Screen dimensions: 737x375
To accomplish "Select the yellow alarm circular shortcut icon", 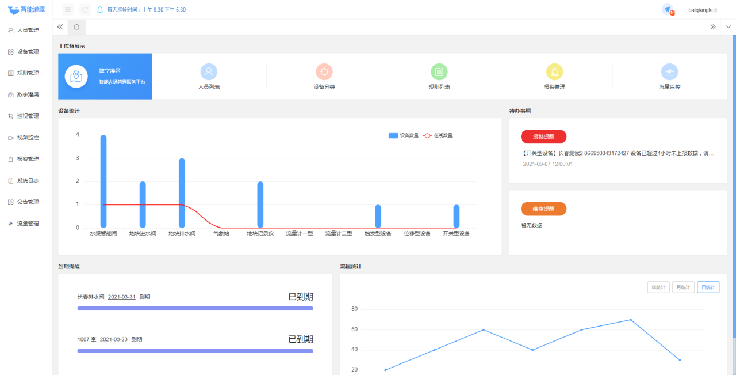I will click(554, 72).
